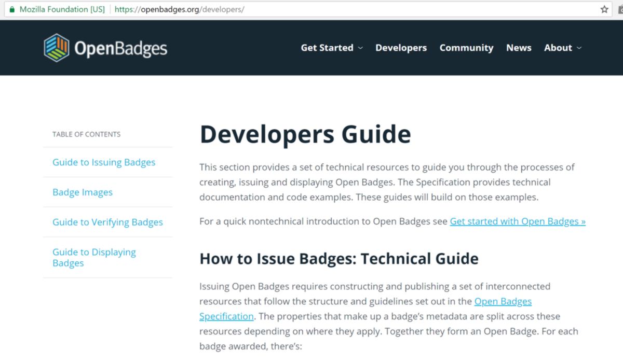The width and height of the screenshot is (623, 364).
Task: Select Badge Images in table of contents
Action: pos(83,192)
